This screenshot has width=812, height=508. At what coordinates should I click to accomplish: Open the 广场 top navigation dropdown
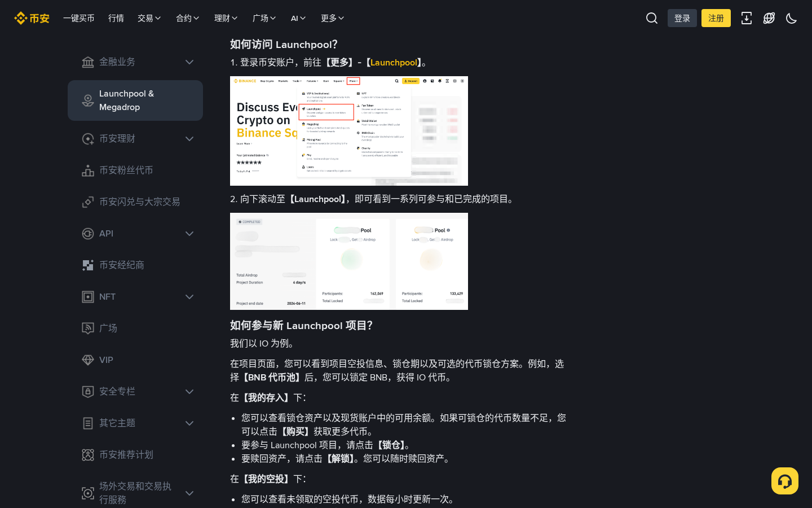pos(264,18)
